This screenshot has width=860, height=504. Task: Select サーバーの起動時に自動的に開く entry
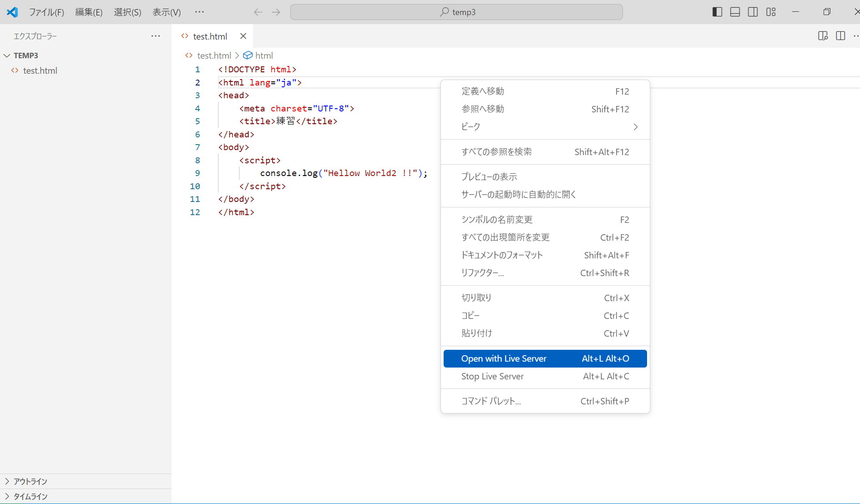tap(545, 195)
